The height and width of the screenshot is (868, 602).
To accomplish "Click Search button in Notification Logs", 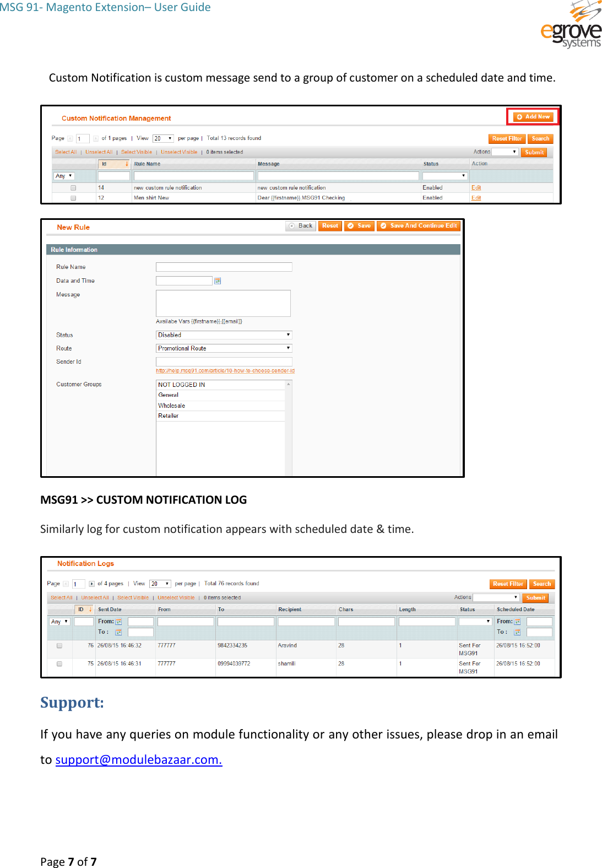I will point(542,584).
